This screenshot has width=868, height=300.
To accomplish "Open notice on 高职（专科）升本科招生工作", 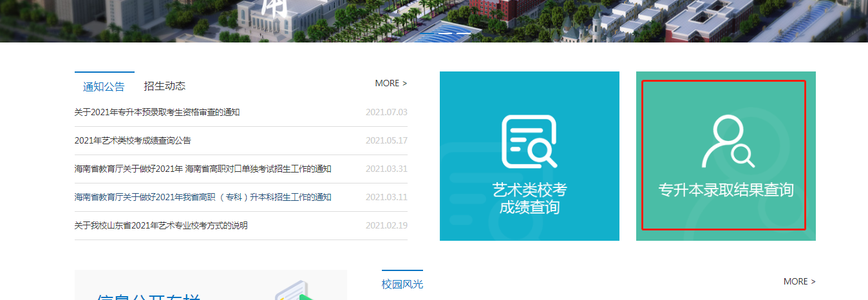I will 203,197.
